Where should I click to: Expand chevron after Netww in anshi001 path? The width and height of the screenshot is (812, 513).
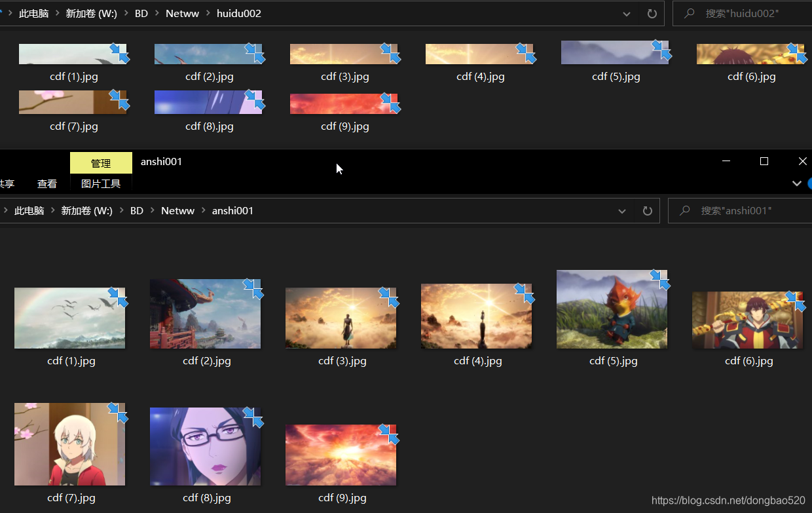pos(204,210)
